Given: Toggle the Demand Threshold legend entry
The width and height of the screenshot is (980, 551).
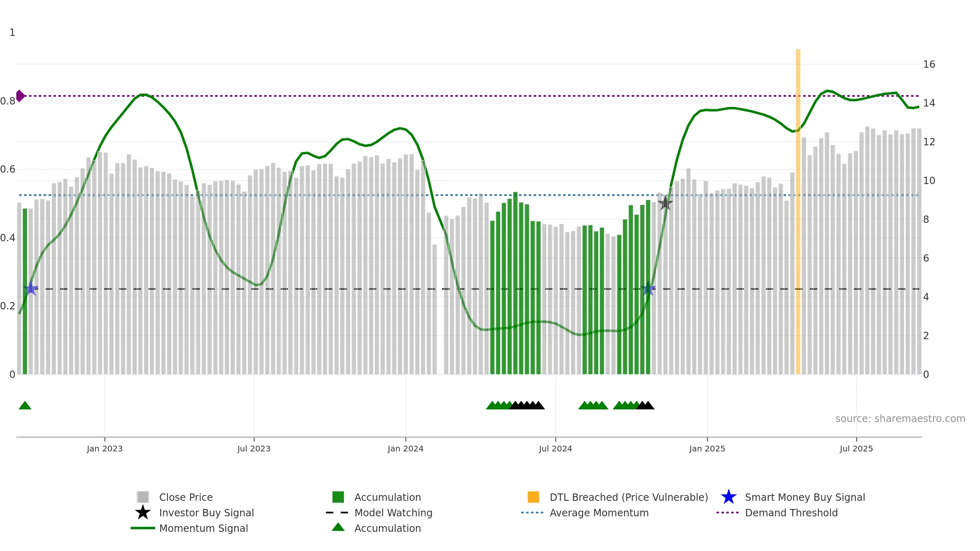Looking at the screenshot, I should pyautogui.click(x=777, y=513).
